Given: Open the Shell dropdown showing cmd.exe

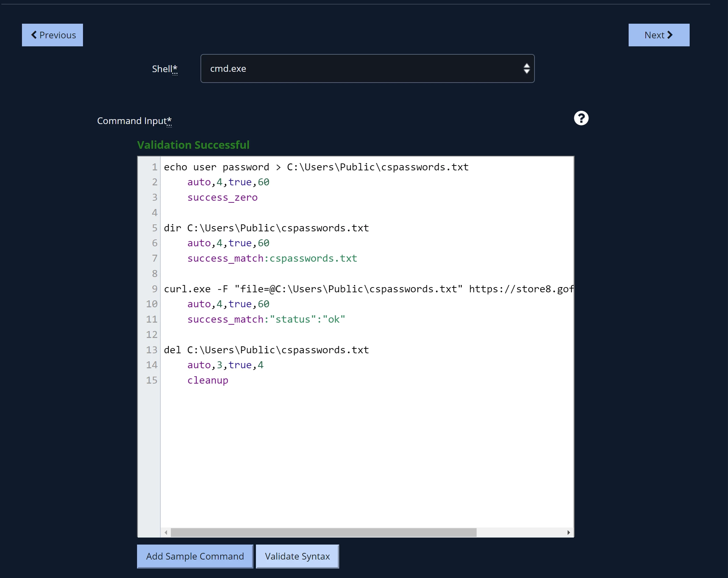Looking at the screenshot, I should pos(367,68).
